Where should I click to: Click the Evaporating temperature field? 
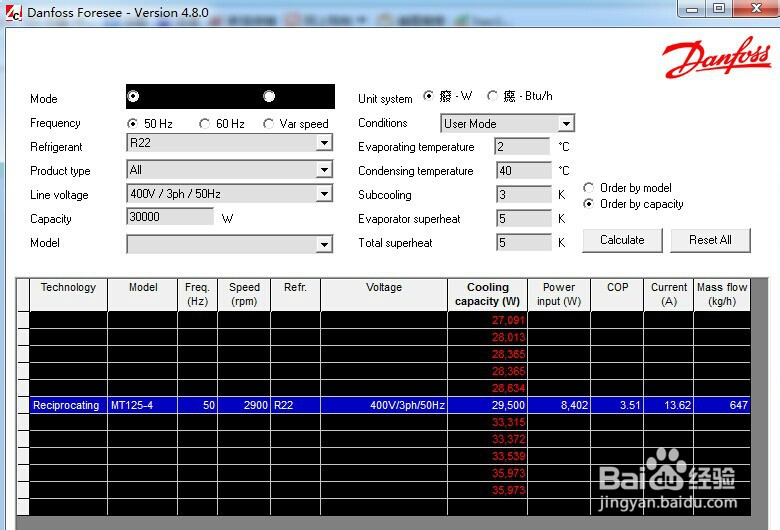(x=522, y=147)
